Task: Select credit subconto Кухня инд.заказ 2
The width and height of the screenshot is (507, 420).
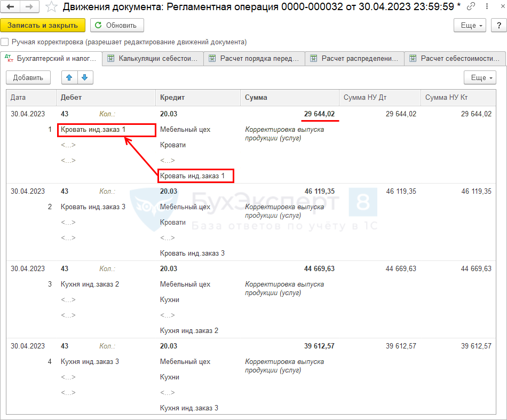Action: (189, 331)
